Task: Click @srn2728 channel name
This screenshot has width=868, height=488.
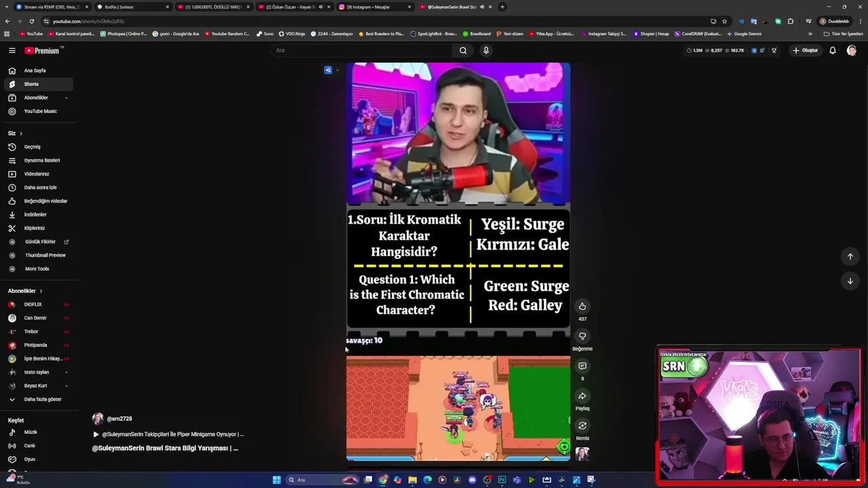Action: tap(119, 419)
